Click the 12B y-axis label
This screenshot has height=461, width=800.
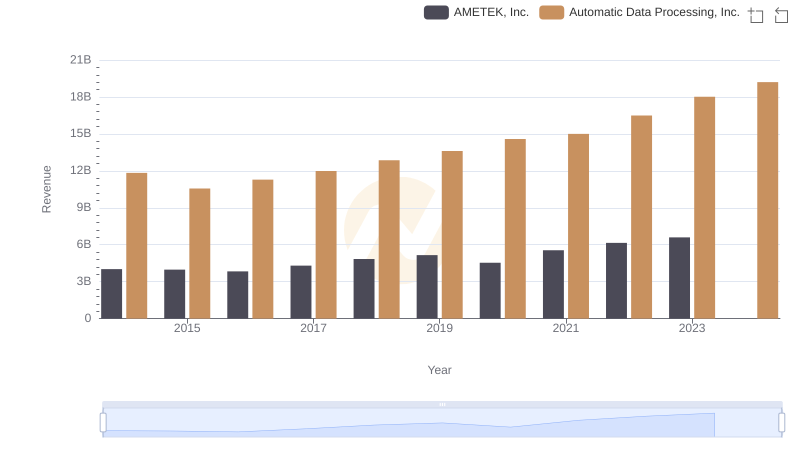click(x=81, y=170)
